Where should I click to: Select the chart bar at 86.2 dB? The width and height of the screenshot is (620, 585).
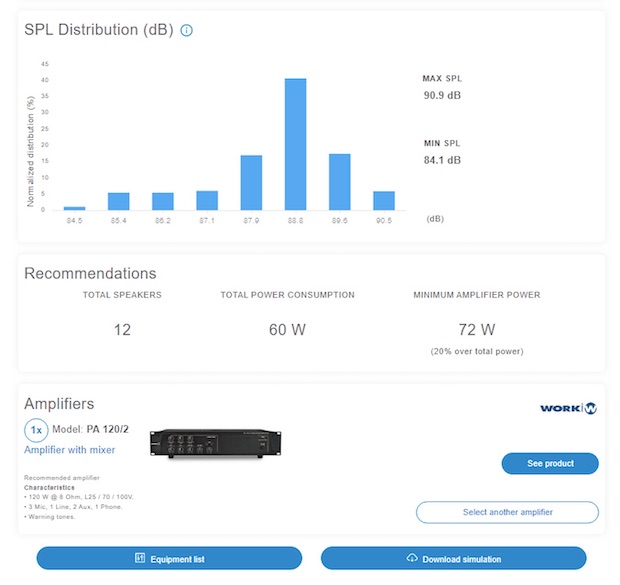163,201
